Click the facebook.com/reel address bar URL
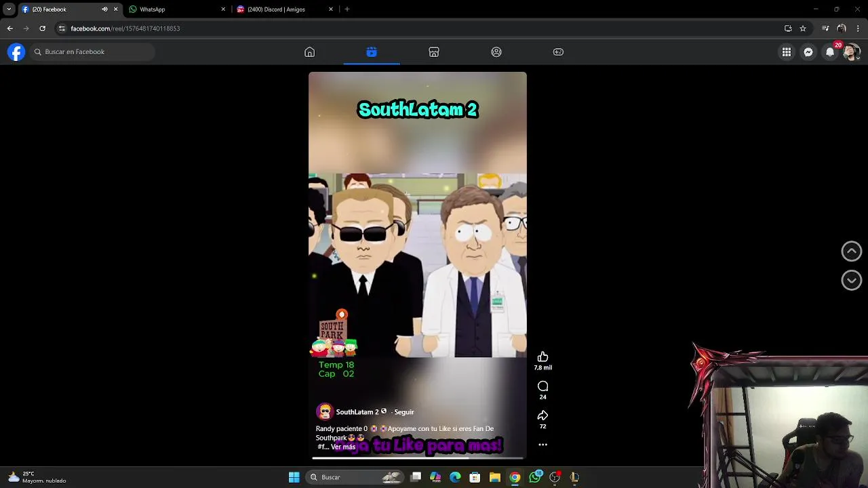This screenshot has height=488, width=868. pyautogui.click(x=125, y=28)
